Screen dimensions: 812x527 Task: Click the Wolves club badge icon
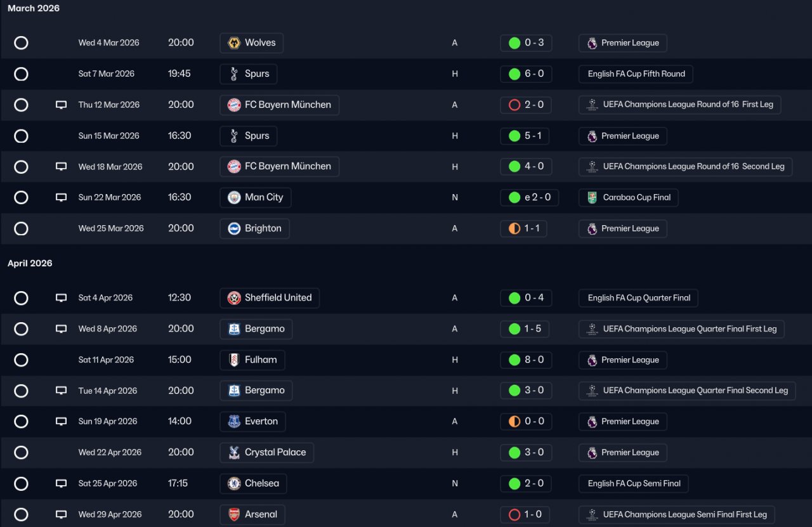pyautogui.click(x=234, y=43)
